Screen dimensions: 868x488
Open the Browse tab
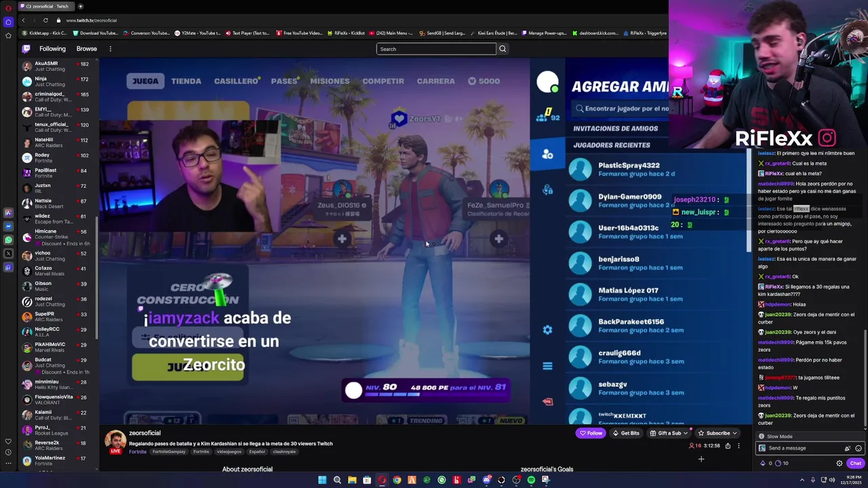tap(87, 49)
